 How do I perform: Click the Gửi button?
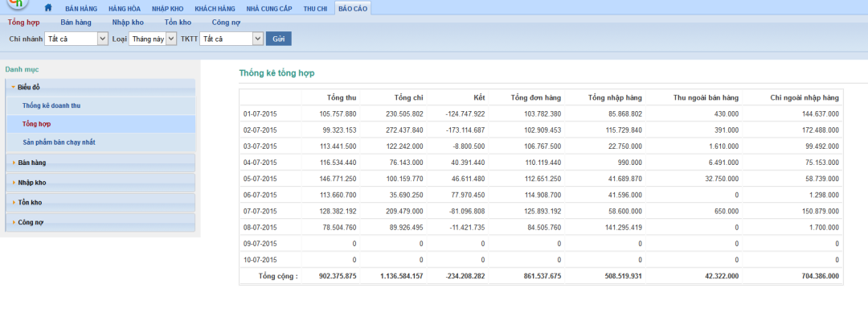278,39
